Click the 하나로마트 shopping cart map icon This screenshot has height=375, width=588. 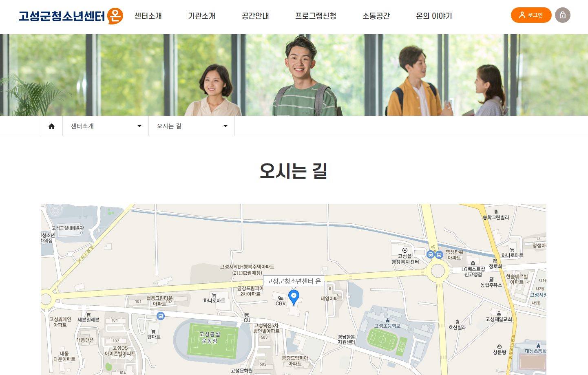click(x=214, y=295)
